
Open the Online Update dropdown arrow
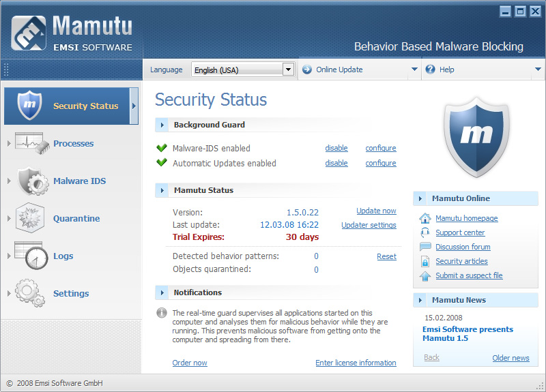[414, 70]
